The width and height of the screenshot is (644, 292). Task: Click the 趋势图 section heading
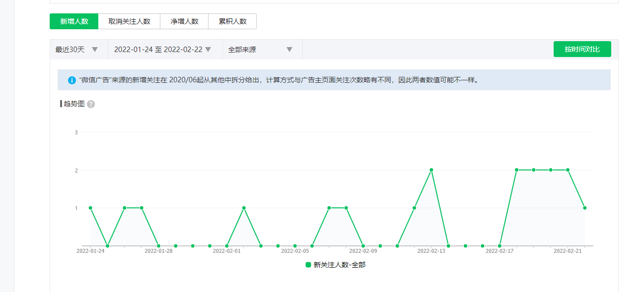[x=74, y=104]
